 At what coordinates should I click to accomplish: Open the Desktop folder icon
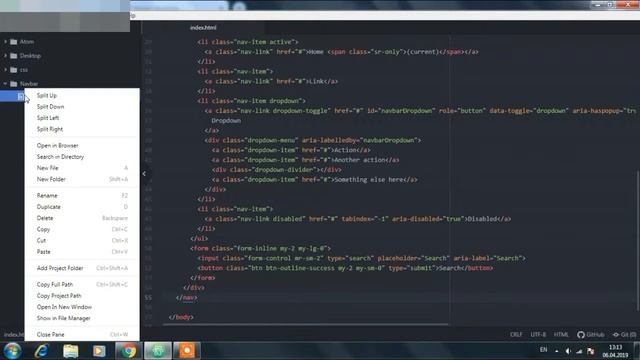coord(13,56)
